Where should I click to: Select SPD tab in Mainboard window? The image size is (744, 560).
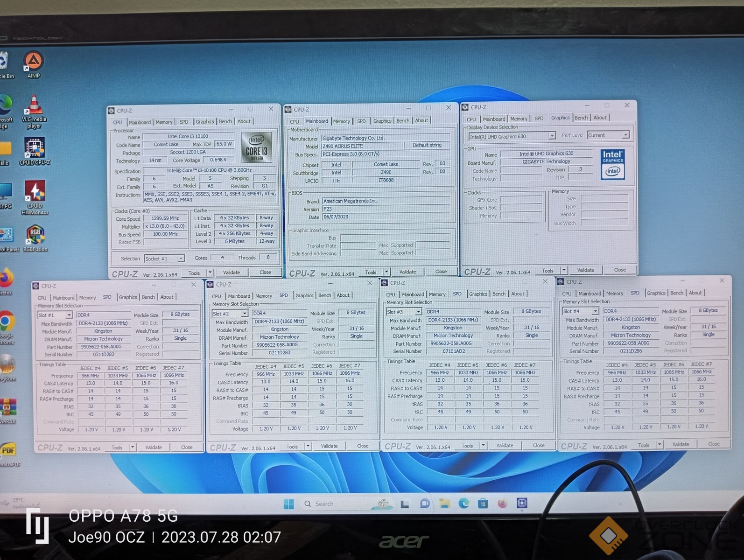coord(361,121)
